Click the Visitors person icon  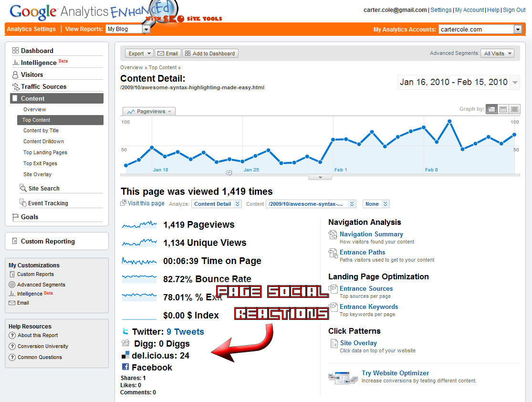pos(15,74)
